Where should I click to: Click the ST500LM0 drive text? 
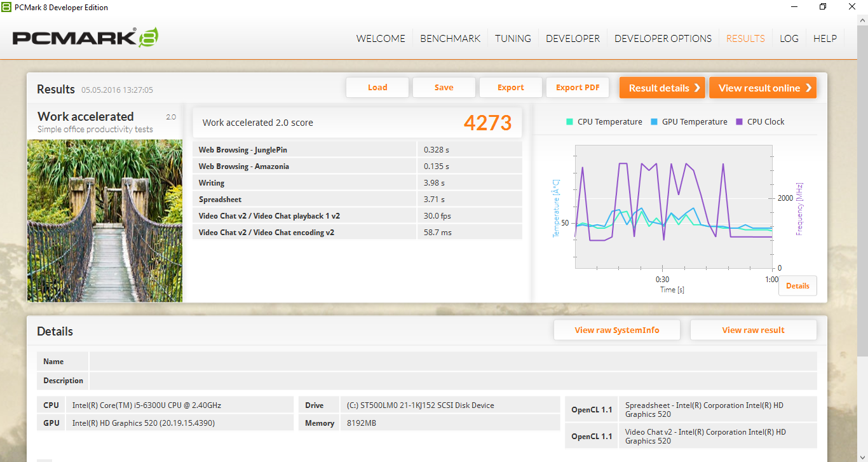(420, 405)
